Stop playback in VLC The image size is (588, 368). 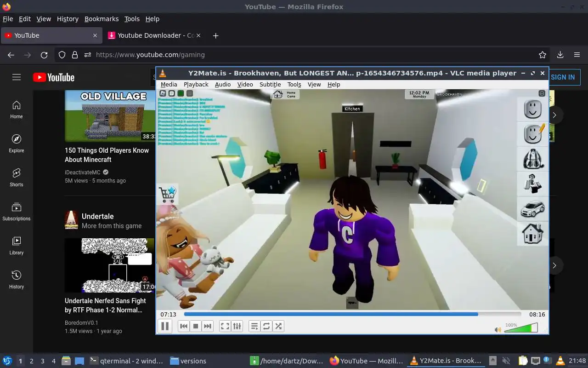196,326
